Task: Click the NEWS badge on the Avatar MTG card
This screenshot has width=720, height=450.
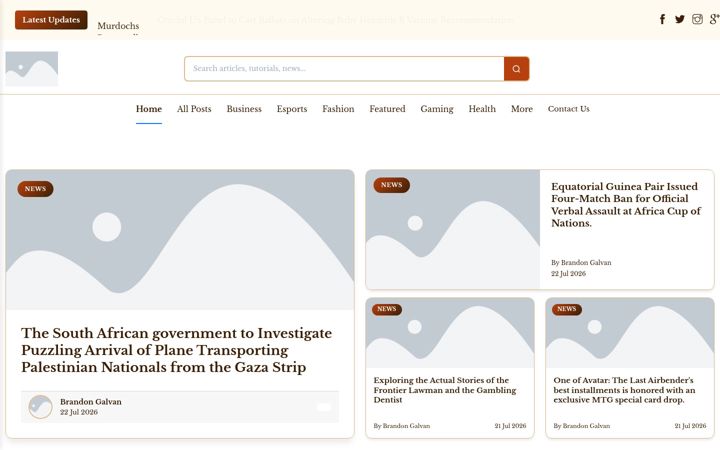Action: pos(567,309)
